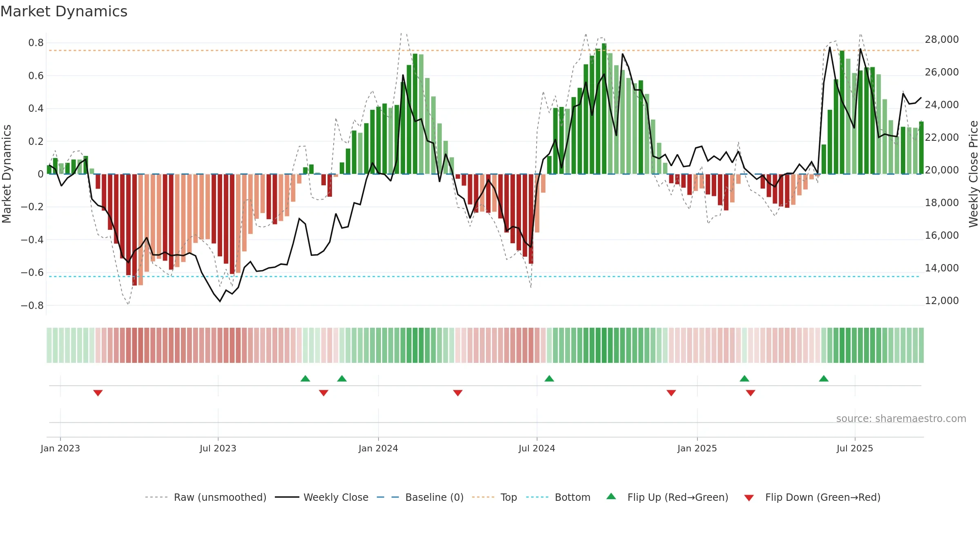Select the Flip Up triangle near February 2025

tap(744, 378)
